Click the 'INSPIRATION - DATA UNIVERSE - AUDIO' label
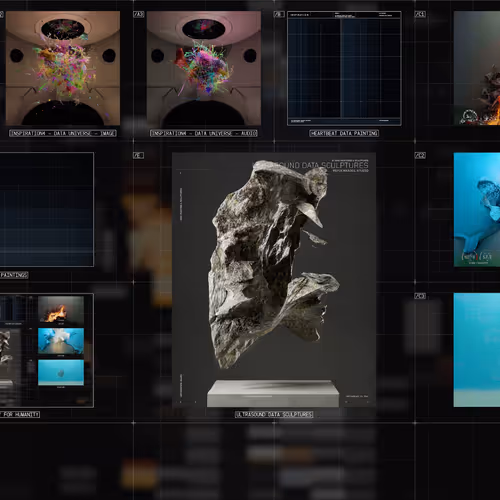The height and width of the screenshot is (500, 500). point(204,133)
